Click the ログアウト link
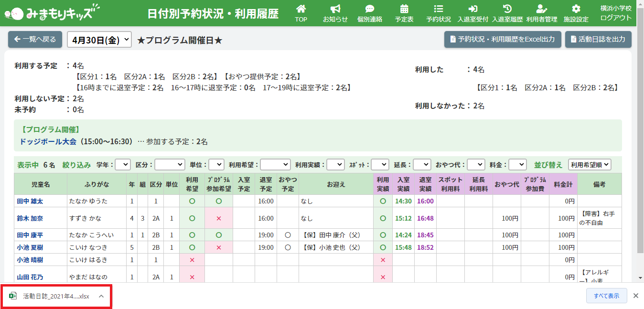Viewport: 644px width, 309px height. pos(616,18)
